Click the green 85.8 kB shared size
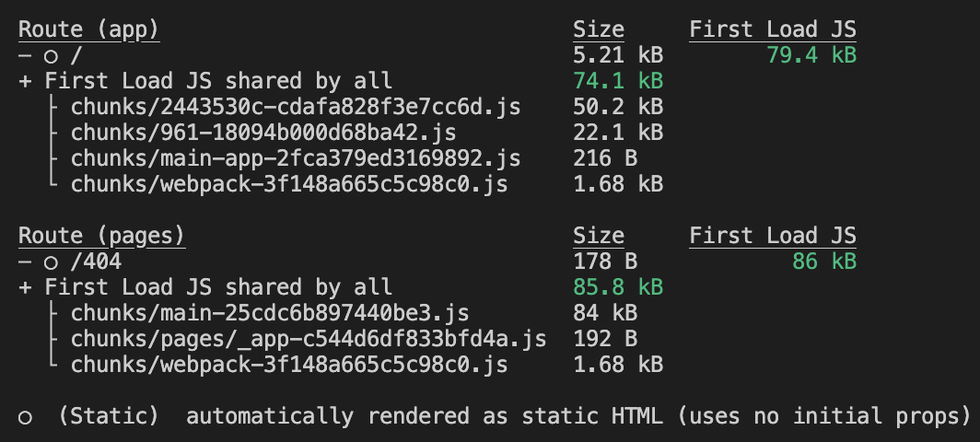Viewport: 980px width, 442px height. [x=617, y=287]
